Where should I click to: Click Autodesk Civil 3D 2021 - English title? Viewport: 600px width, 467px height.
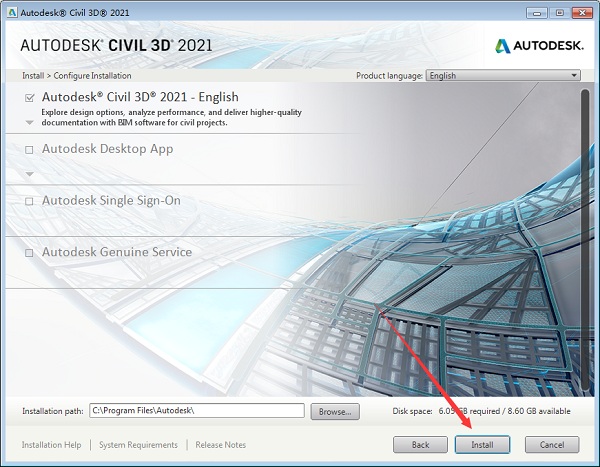(140, 97)
